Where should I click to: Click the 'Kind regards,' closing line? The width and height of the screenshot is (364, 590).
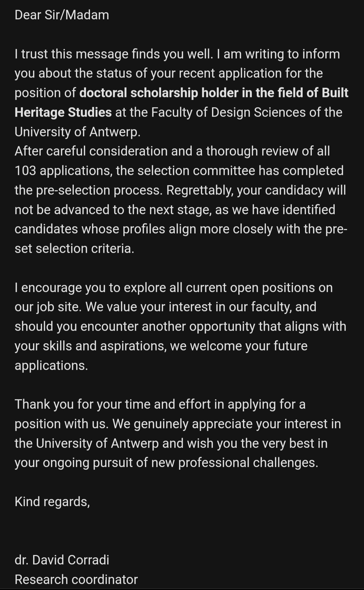coord(52,502)
